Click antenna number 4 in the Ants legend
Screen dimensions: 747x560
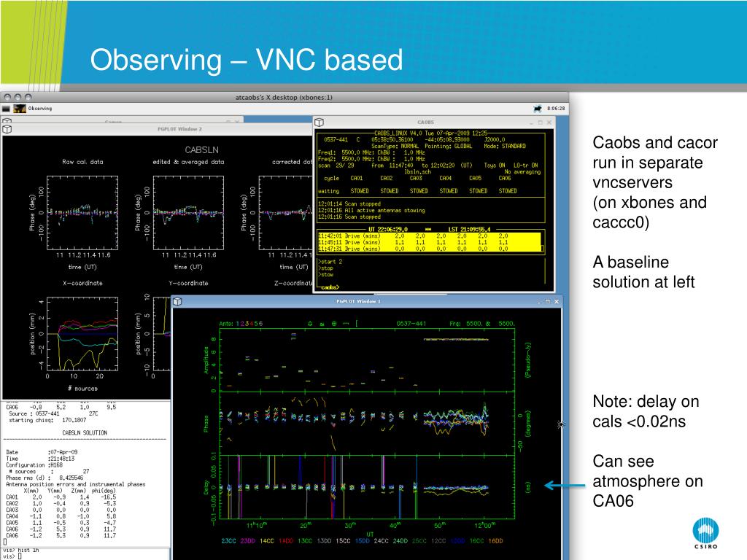coord(251,324)
